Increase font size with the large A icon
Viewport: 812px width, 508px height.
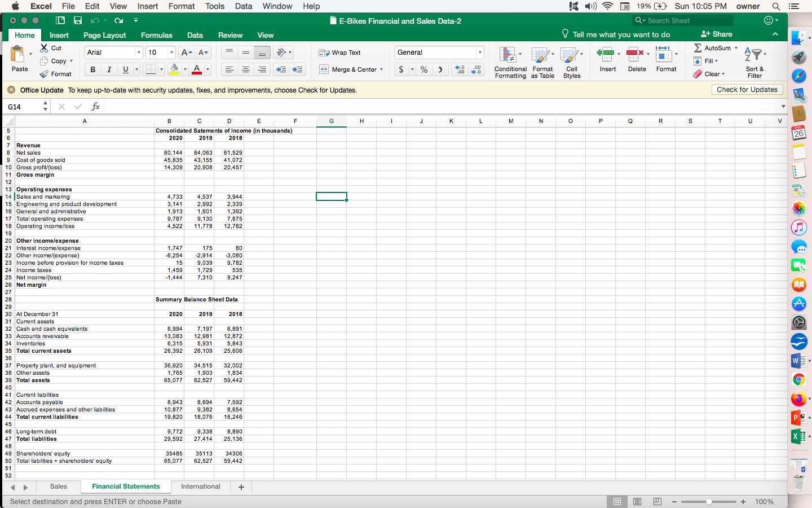pyautogui.click(x=186, y=52)
